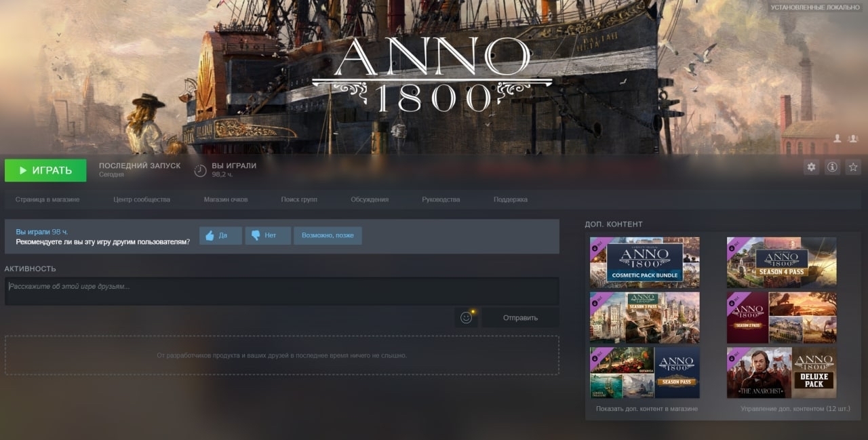The height and width of the screenshot is (440, 868).
Task: Open Центр сообщества tab
Action: 142,199
